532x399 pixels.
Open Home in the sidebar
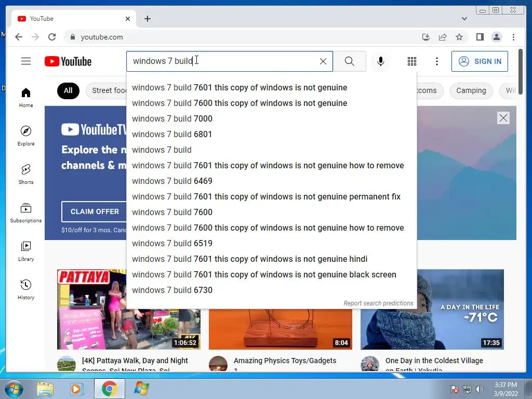click(26, 98)
